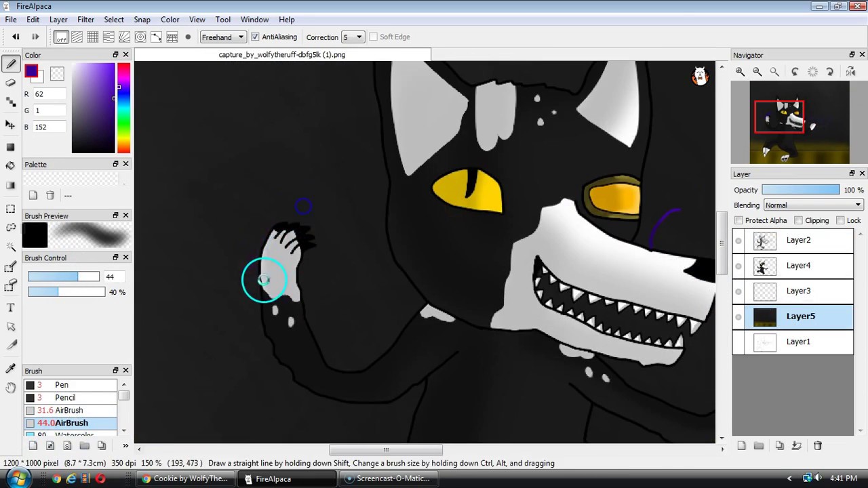Enable the crisscross grid snap
Screen dimensions: 868x488
click(92, 37)
